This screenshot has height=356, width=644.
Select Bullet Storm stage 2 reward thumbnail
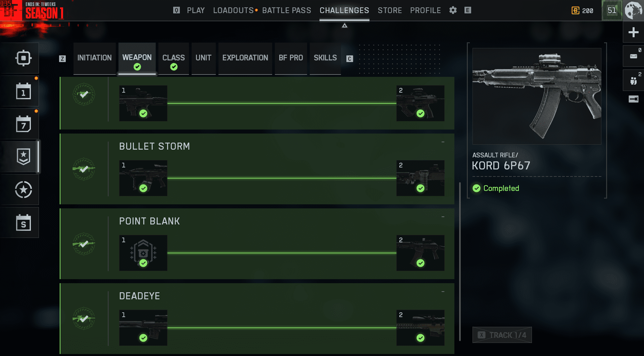point(420,178)
